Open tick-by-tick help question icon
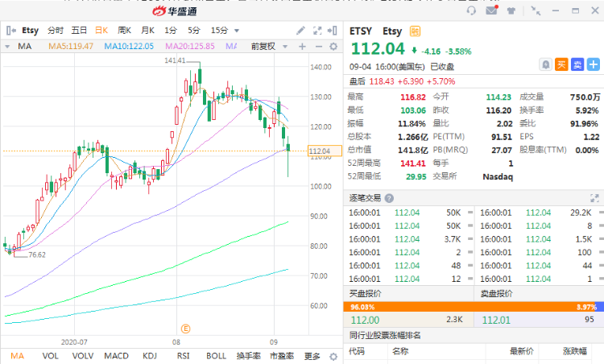The image size is (604, 364). pyautogui.click(x=390, y=198)
